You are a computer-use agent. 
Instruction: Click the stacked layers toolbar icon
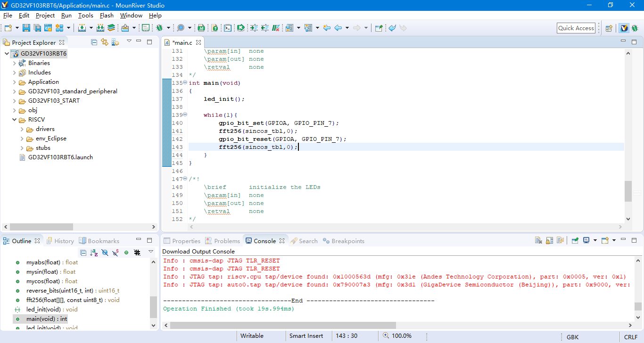point(111,28)
